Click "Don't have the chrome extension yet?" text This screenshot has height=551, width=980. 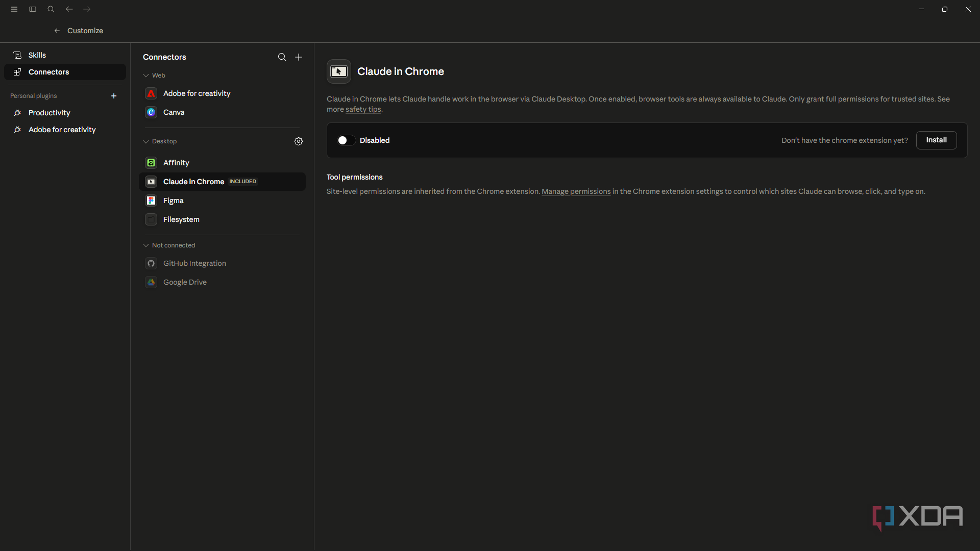pos(845,140)
